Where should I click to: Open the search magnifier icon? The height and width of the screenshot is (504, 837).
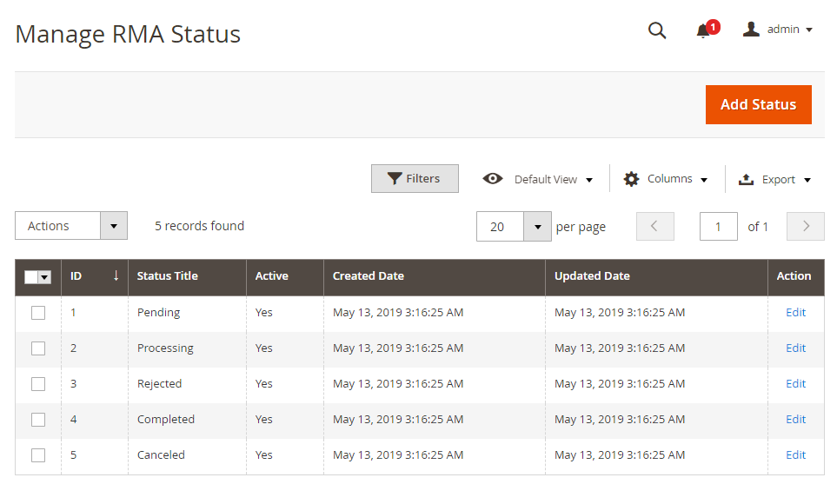tap(657, 31)
